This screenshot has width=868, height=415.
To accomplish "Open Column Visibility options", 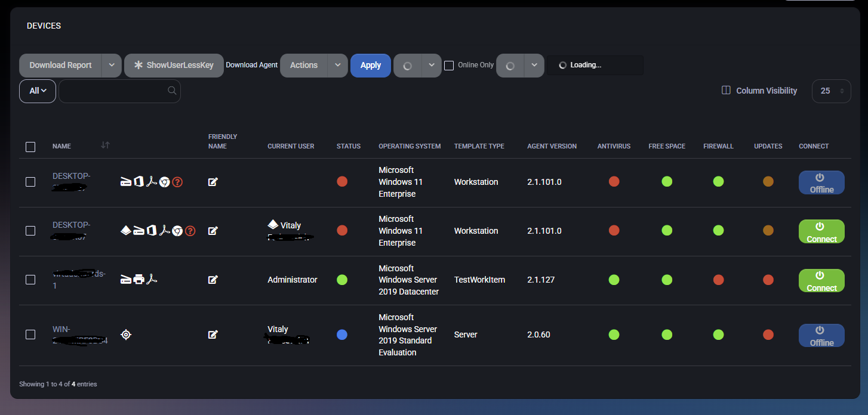I will click(759, 91).
